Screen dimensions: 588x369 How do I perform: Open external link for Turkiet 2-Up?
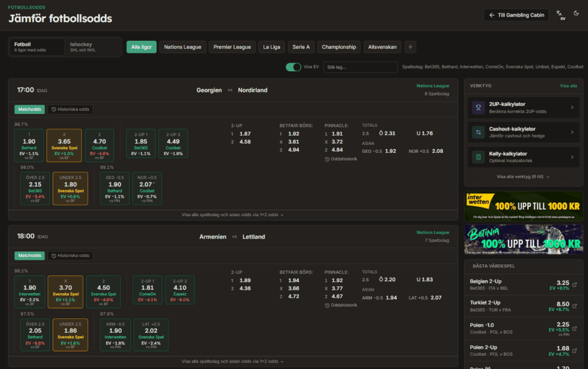tap(574, 306)
